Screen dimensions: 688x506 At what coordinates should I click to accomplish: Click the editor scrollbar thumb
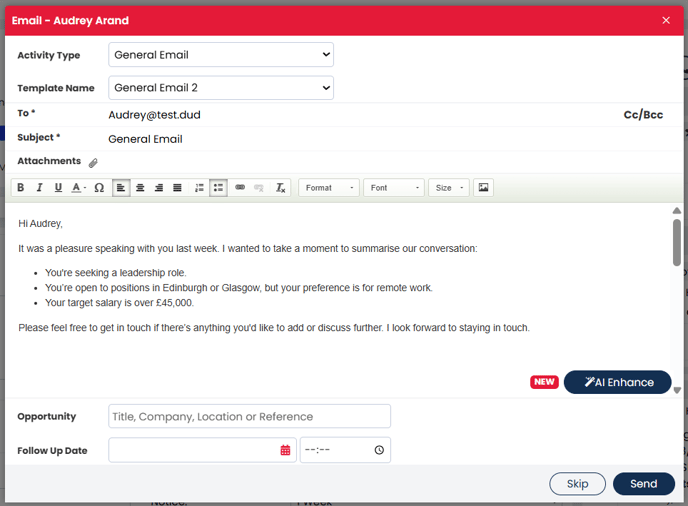click(677, 242)
